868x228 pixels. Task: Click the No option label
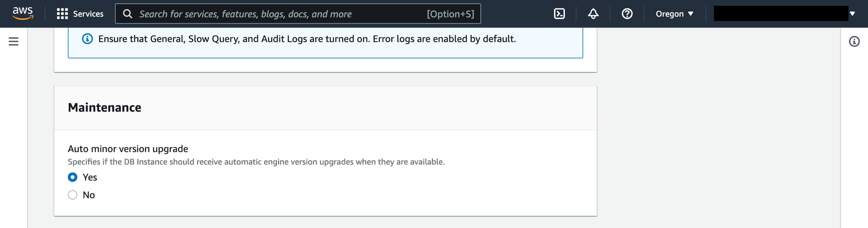tap(89, 195)
